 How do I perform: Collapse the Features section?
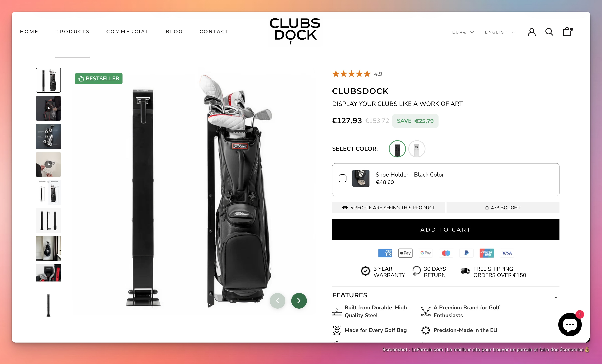coord(556,297)
